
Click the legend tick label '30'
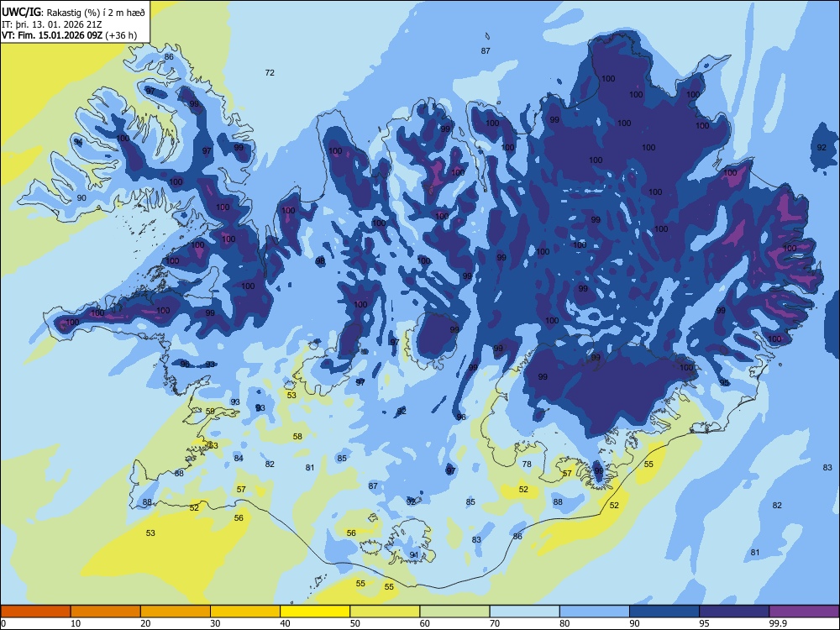215,623
